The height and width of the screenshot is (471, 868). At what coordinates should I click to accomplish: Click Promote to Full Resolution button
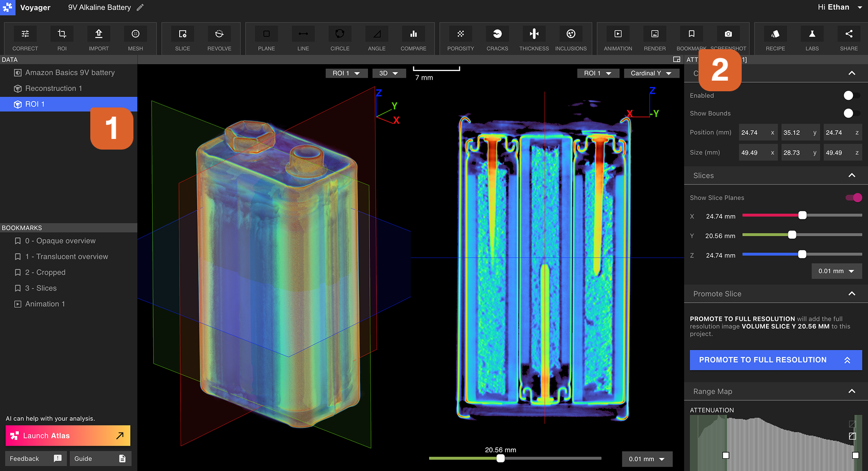click(775, 360)
